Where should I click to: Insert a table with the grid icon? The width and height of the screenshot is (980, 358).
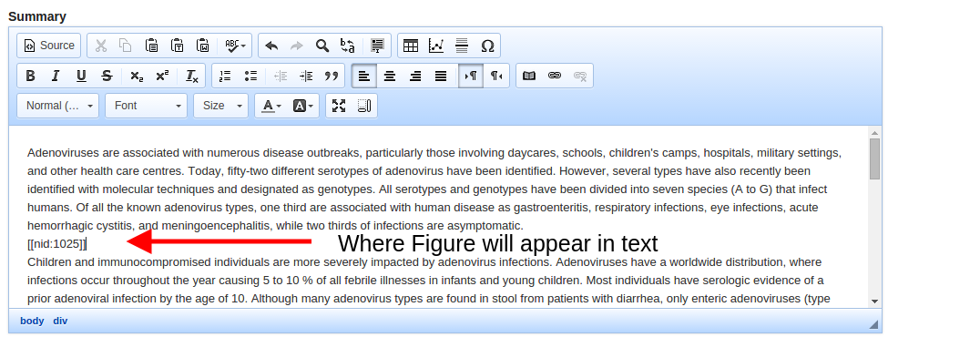[x=411, y=46]
